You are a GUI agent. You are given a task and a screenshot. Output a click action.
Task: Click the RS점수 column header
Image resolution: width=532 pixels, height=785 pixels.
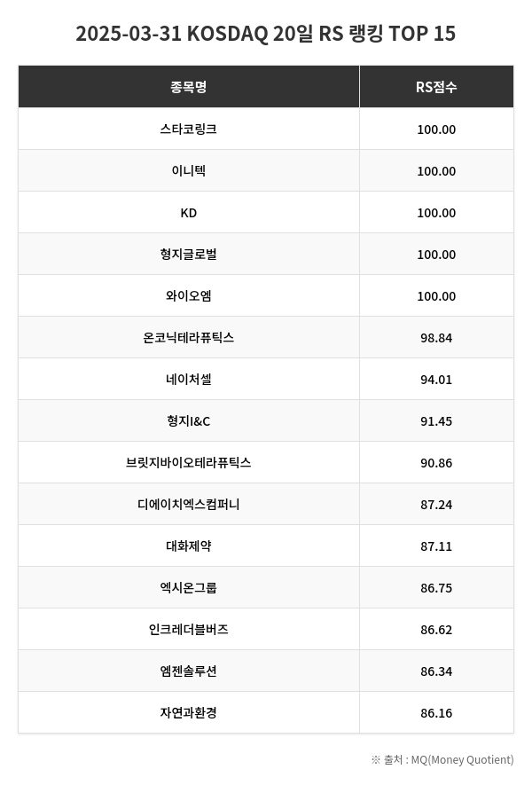click(436, 87)
